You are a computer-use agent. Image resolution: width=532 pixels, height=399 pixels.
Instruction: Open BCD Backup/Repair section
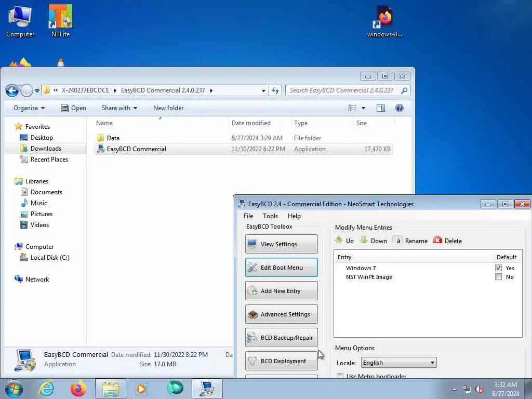point(281,338)
